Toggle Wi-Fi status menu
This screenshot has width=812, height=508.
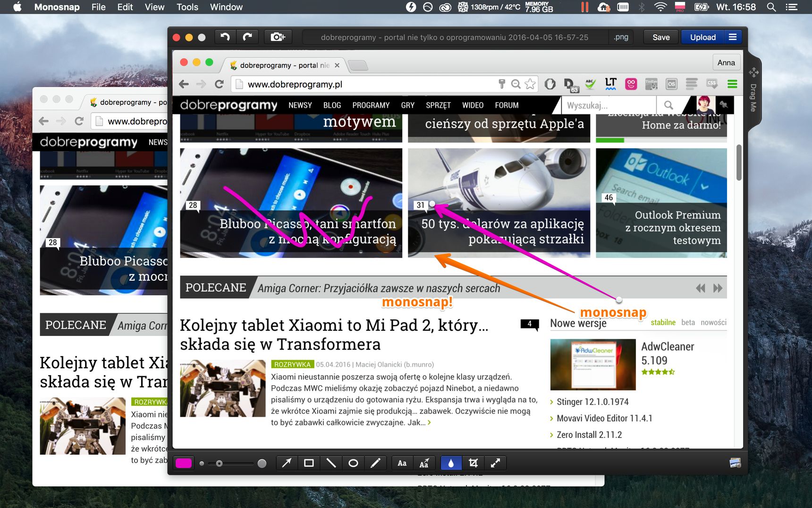point(660,7)
